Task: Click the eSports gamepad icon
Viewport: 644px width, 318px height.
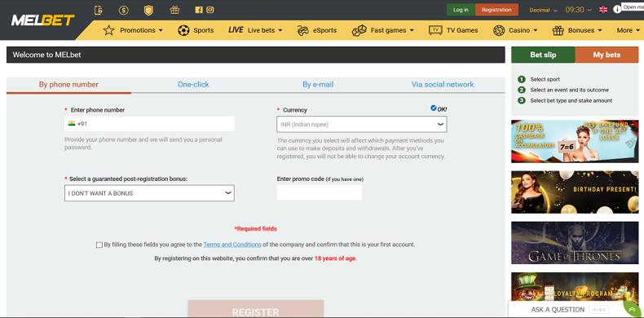Action: (x=303, y=30)
